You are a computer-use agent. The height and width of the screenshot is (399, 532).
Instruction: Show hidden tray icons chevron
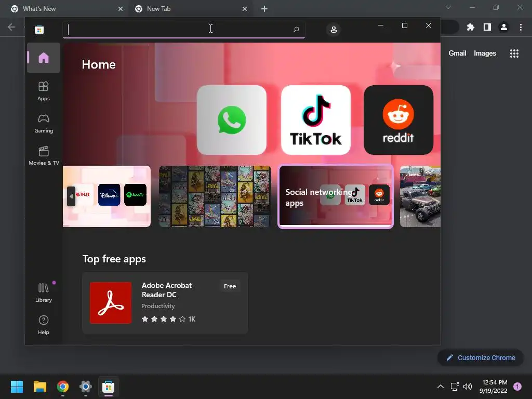441,387
